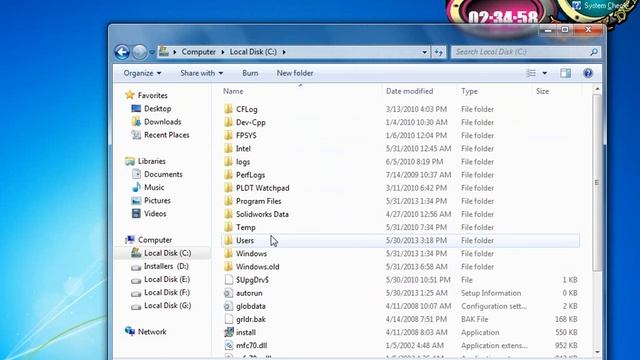
Task: Select the CFLog folder icon
Action: pos(229,109)
